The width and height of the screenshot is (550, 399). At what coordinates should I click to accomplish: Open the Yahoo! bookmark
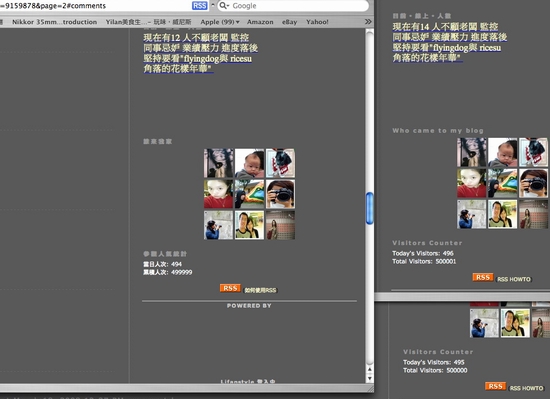coord(317,22)
